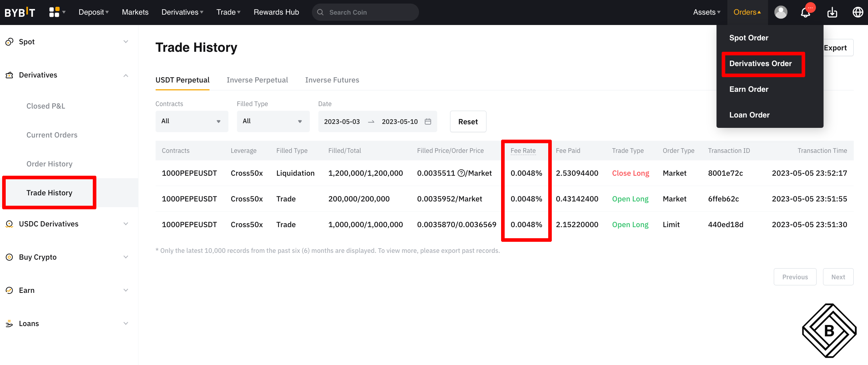The image size is (868, 365).
Task: Open Closed P&L in sidebar
Action: 46,106
